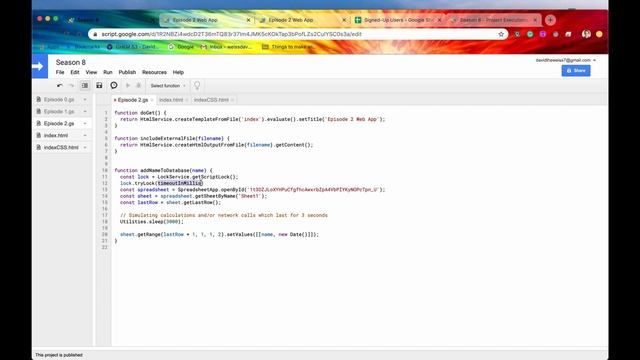Click the Redo arrow in toolbar

click(x=71, y=86)
